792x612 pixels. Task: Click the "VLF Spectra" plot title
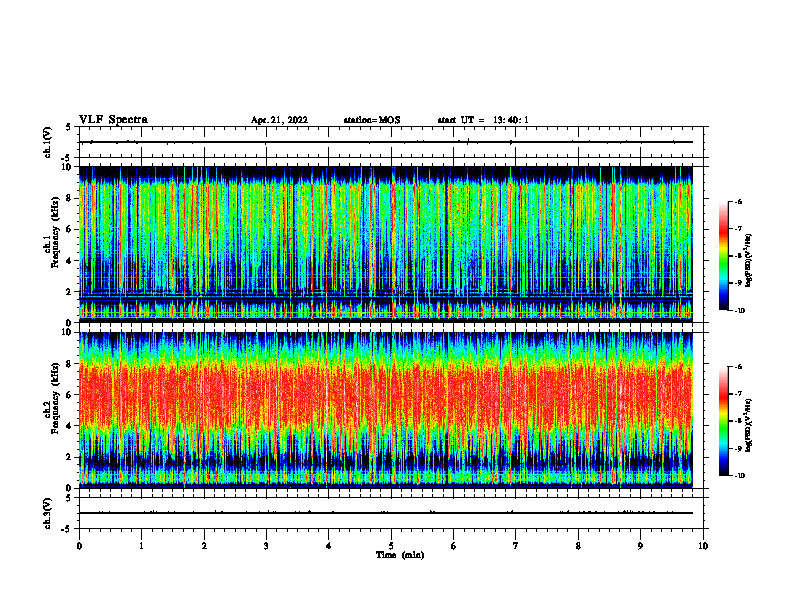pos(113,120)
